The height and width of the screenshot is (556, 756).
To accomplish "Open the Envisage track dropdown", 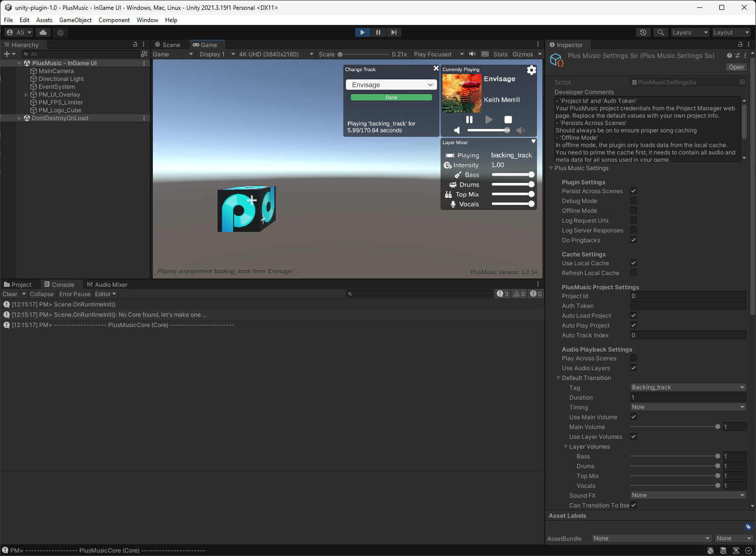I will click(x=391, y=85).
